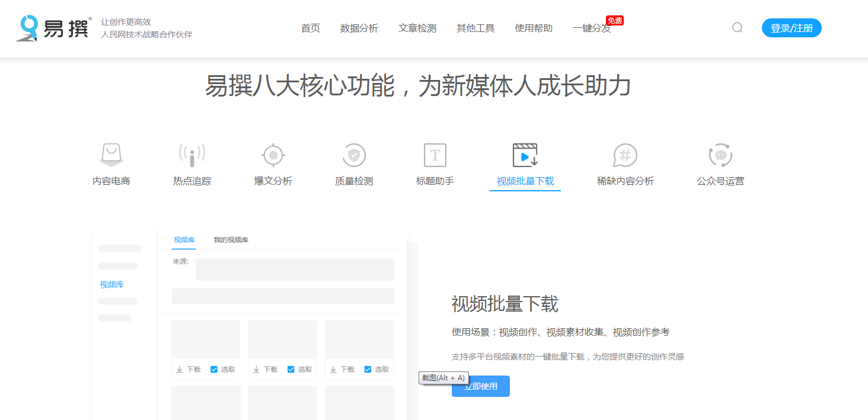Select the 质量检测 shield icon

(x=354, y=155)
